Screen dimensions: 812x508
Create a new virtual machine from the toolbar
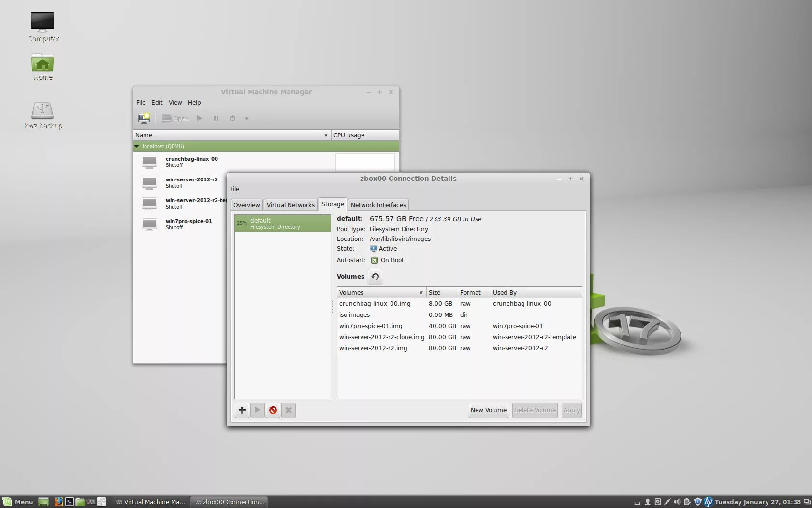[x=144, y=118]
